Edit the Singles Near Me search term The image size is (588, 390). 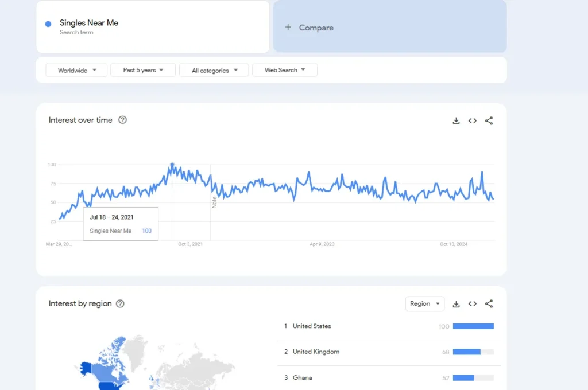[x=89, y=23]
